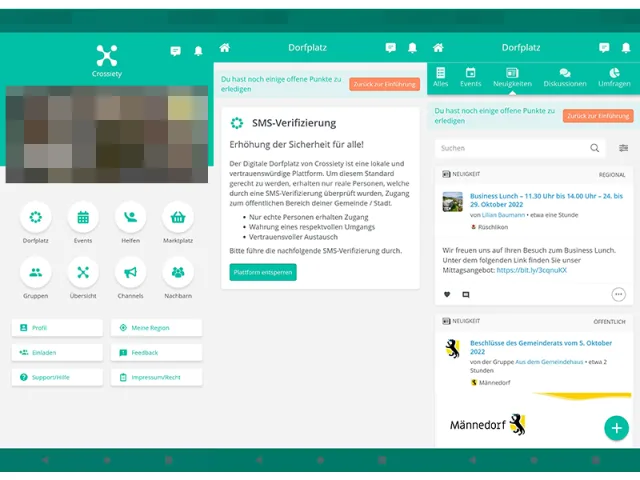Comment on the Business Lunch post
Screen dimensions: 640x480
pyautogui.click(x=466, y=294)
